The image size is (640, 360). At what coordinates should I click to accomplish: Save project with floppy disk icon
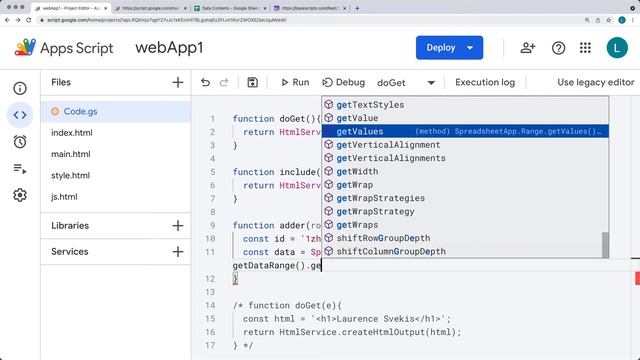[x=252, y=82]
